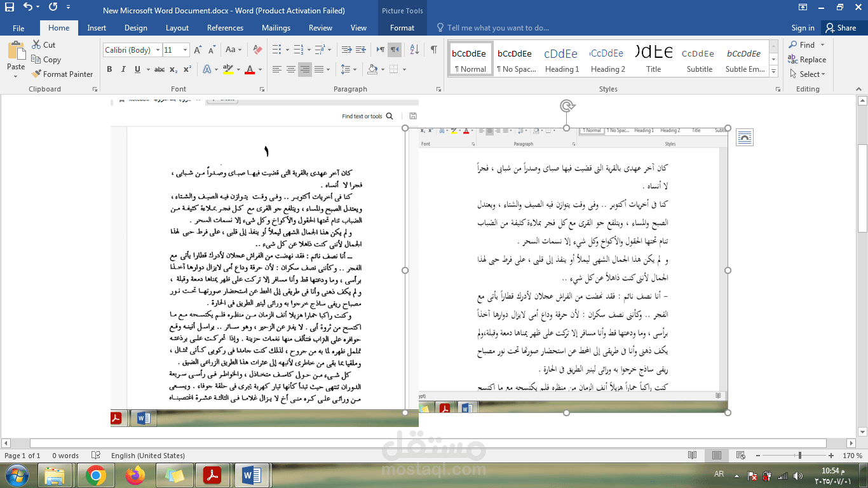Open the References tab
868x488 pixels.
(225, 28)
